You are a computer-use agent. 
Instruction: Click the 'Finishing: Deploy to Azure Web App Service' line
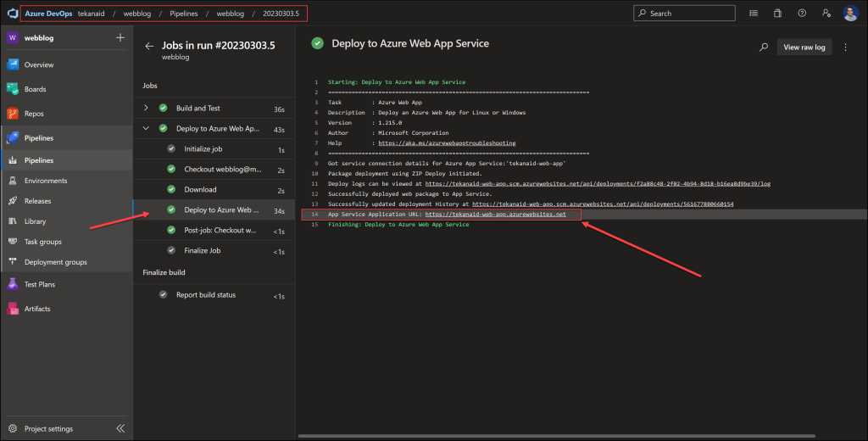[398, 225]
